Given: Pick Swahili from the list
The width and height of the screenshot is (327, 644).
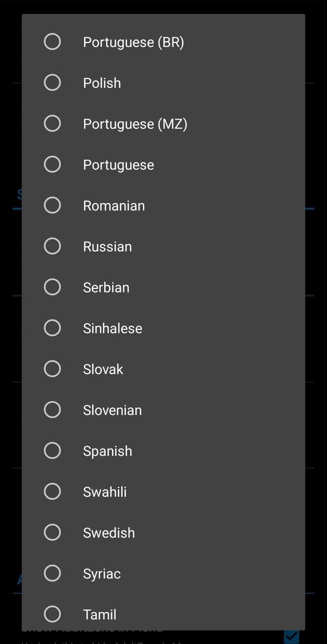Looking at the screenshot, I should 52,492.
